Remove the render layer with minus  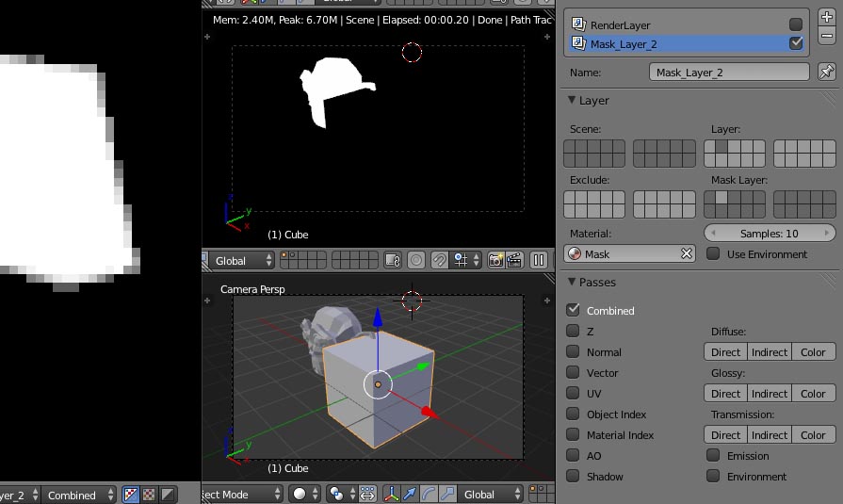(x=827, y=36)
